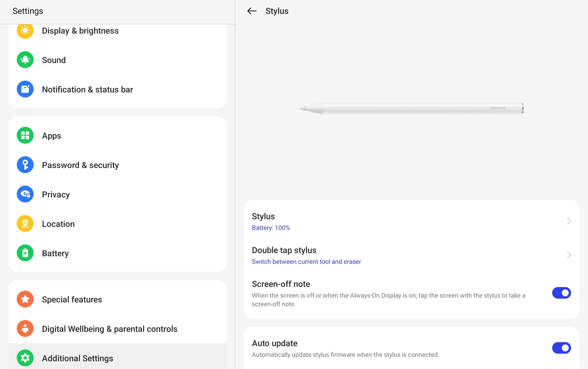Image resolution: width=588 pixels, height=369 pixels.
Task: Tap the Privacy eye icon
Action: coord(25,194)
